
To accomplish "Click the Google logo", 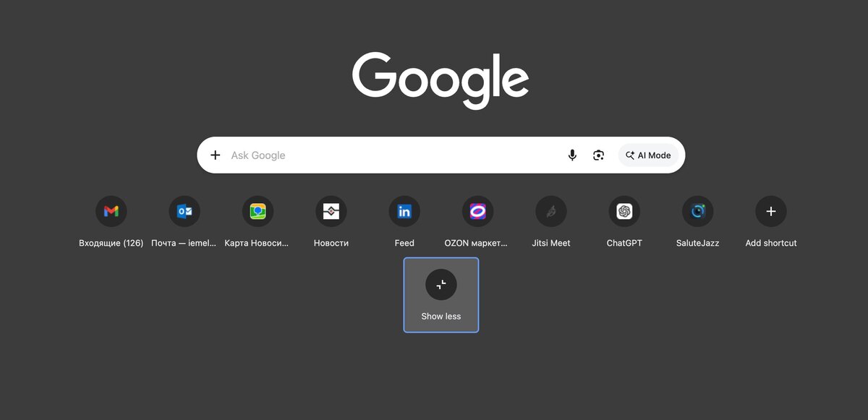I will [441, 80].
